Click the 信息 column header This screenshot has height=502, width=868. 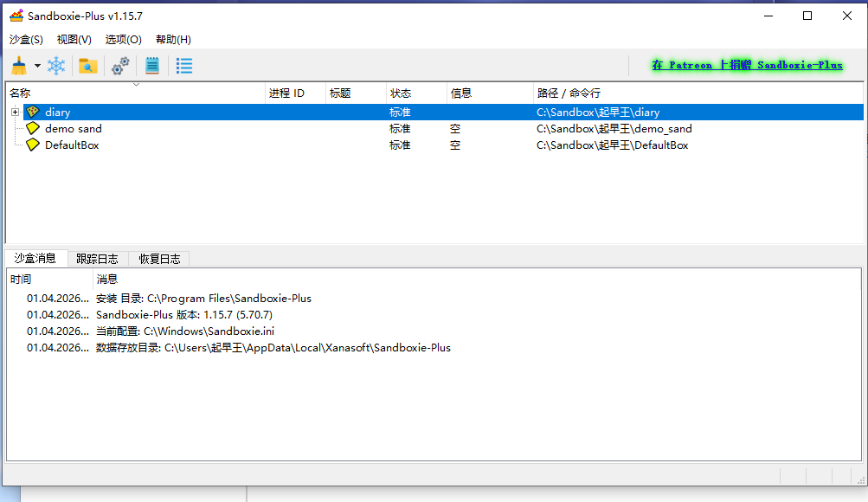pos(490,93)
